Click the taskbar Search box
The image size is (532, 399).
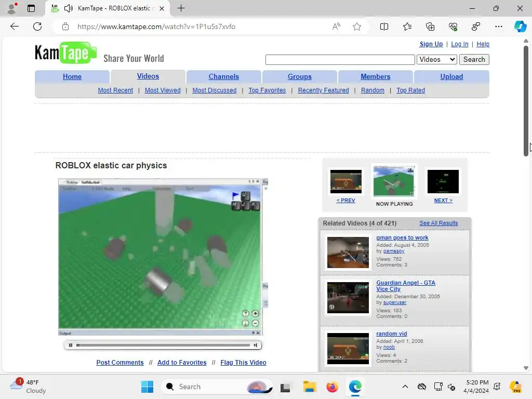pos(217,387)
